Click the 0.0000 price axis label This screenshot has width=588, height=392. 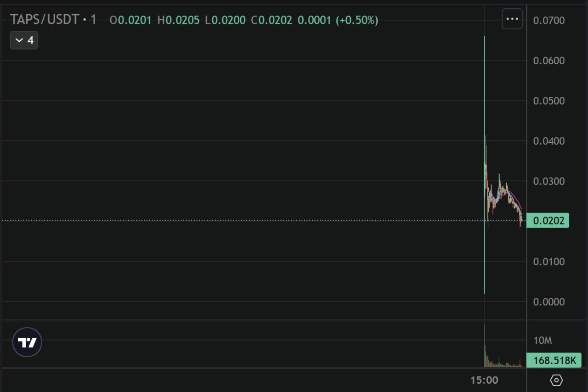pyautogui.click(x=549, y=302)
